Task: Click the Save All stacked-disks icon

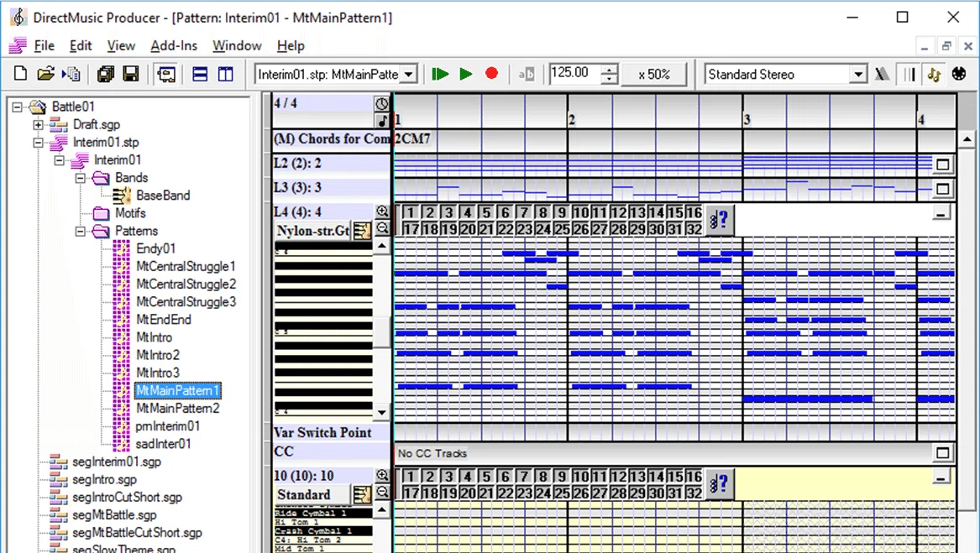Action: pyautogui.click(x=106, y=74)
